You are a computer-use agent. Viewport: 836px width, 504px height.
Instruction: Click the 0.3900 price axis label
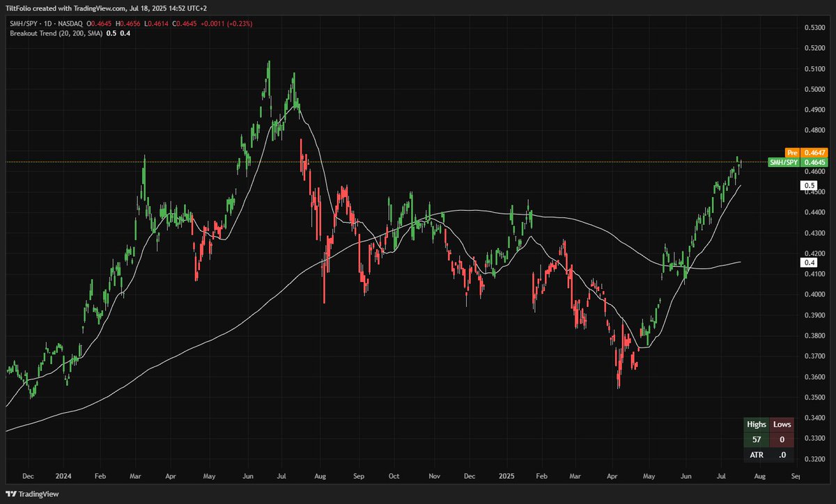814,315
